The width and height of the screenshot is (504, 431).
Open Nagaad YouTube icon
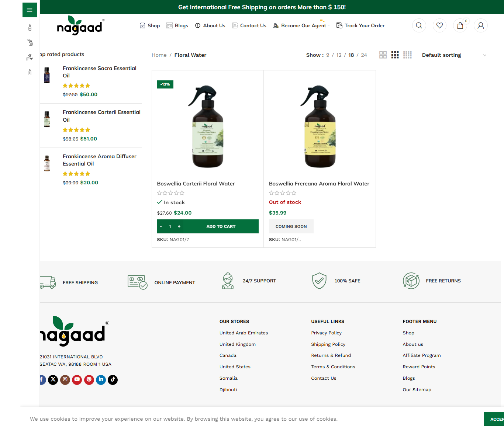[77, 380]
